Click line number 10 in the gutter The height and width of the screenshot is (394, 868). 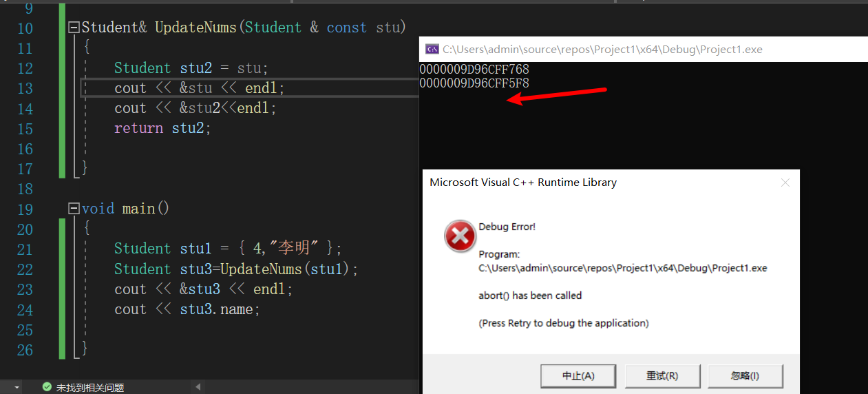click(25, 28)
